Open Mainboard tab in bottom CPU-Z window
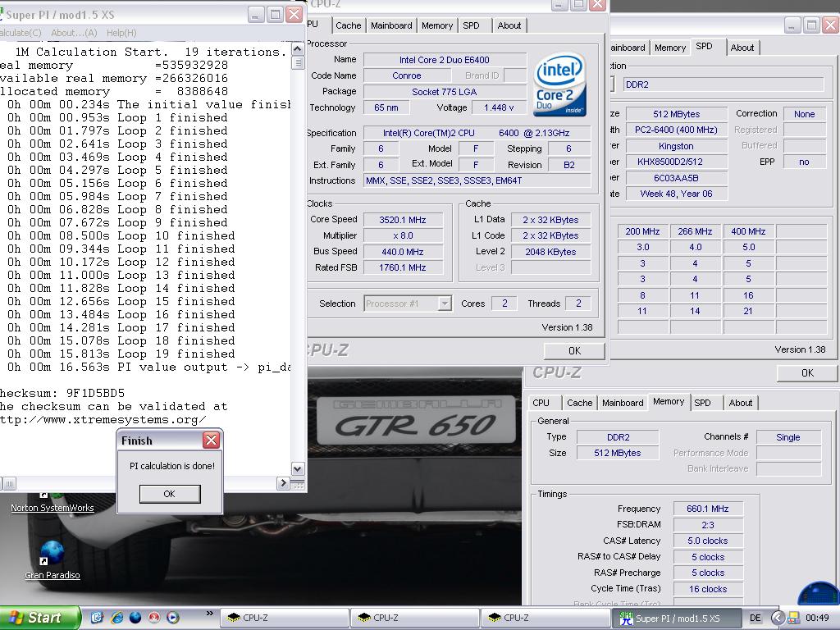The height and width of the screenshot is (630, 840). tap(623, 403)
